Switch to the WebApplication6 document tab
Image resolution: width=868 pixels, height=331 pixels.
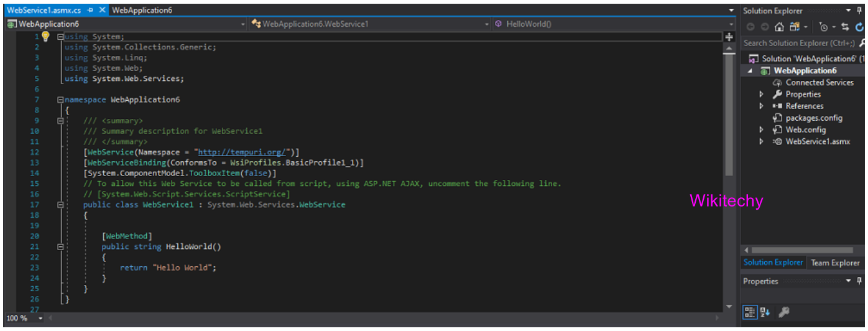(142, 10)
